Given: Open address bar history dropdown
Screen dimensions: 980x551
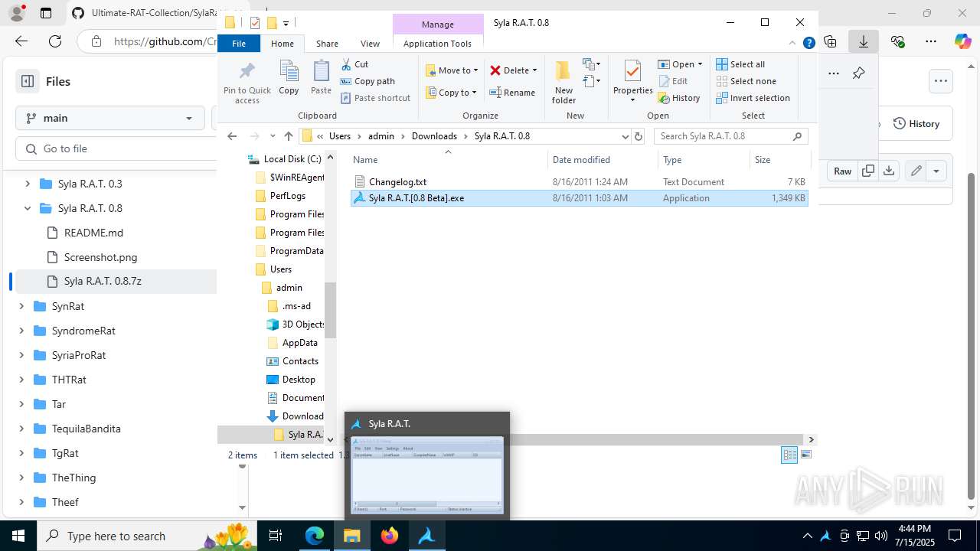Looking at the screenshot, I should coord(625,136).
